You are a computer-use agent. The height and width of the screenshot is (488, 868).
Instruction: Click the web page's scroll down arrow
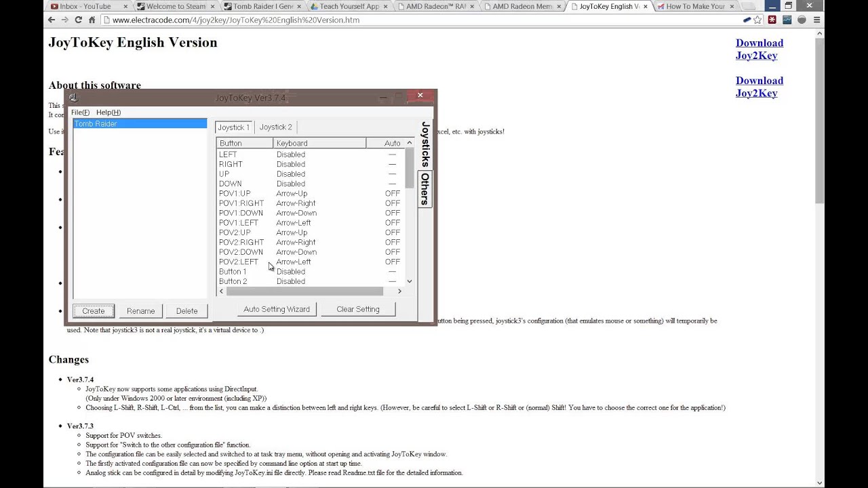point(819,483)
